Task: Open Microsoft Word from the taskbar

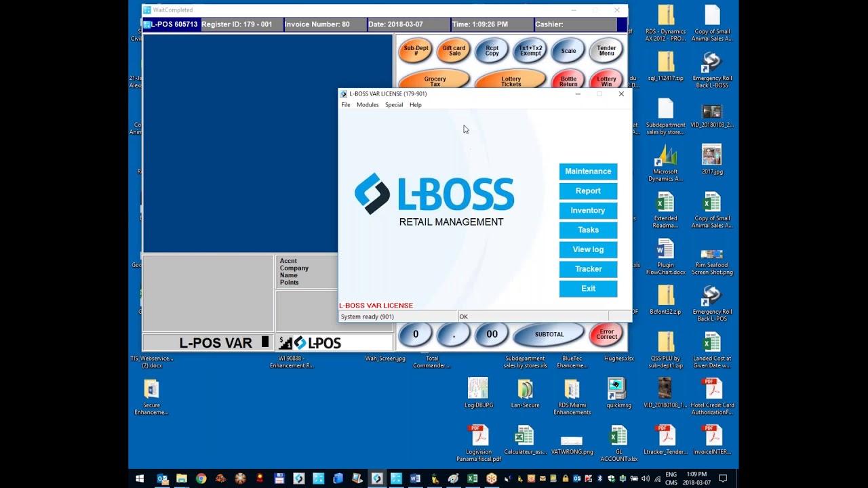Action: pyautogui.click(x=415, y=479)
